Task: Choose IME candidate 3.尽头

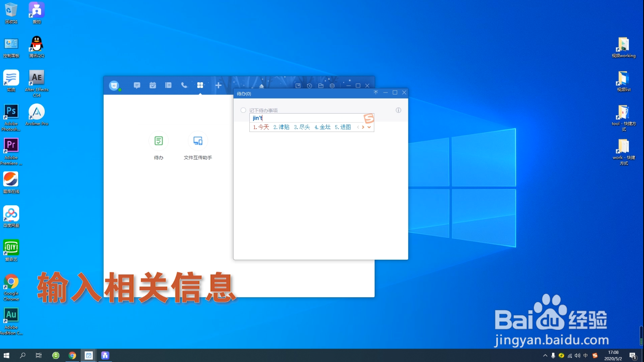Action: point(302,127)
